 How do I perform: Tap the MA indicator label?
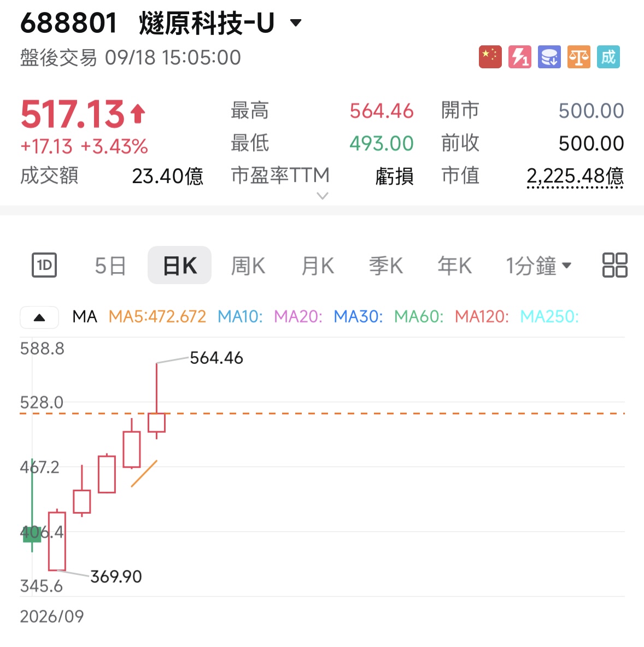click(x=85, y=317)
